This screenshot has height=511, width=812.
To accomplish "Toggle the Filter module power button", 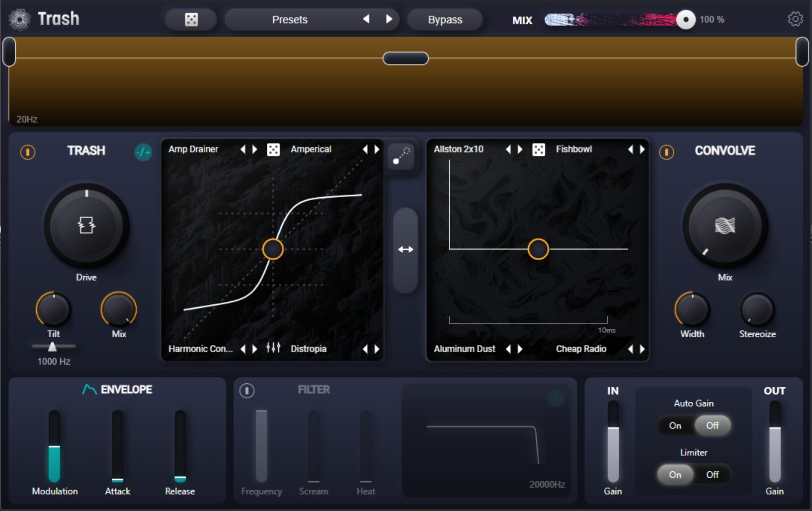I will click(247, 391).
